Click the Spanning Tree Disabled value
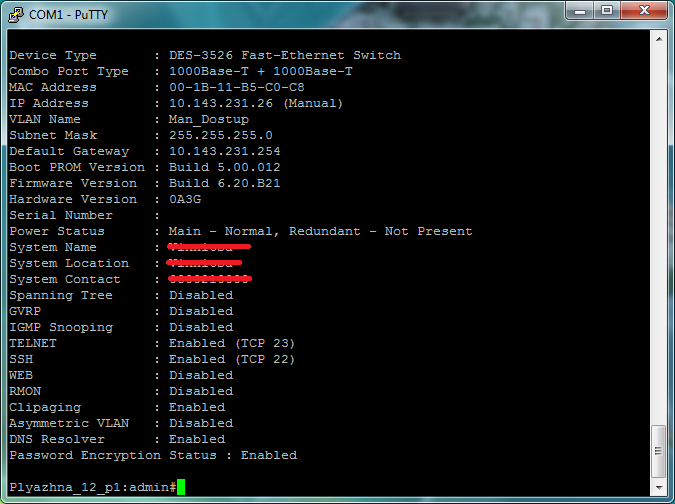 pyautogui.click(x=201, y=295)
